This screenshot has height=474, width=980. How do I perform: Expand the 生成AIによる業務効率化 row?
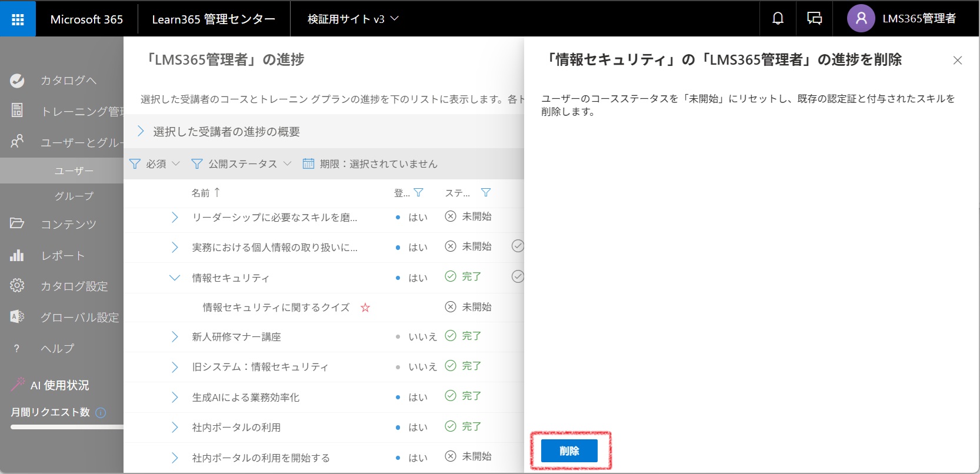175,397
